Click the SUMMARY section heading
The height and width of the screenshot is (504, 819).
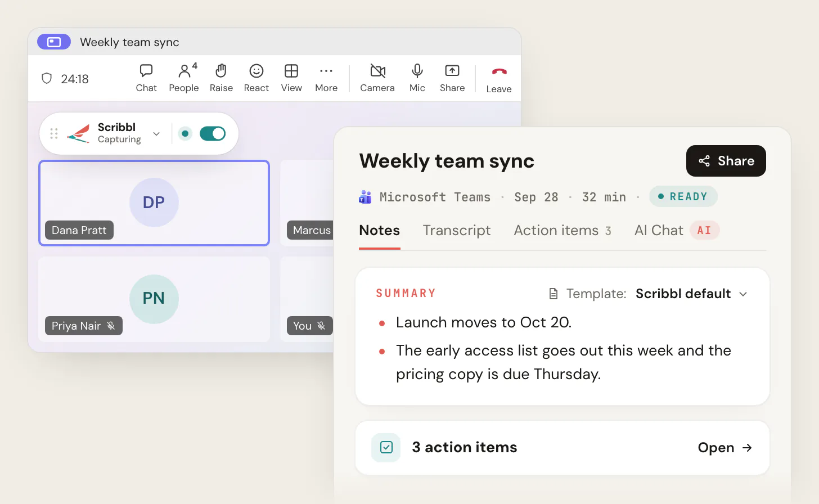pyautogui.click(x=406, y=293)
